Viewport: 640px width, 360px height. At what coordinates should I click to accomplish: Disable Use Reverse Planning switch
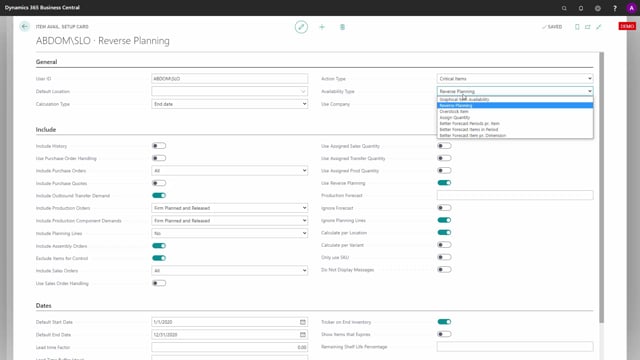point(444,183)
